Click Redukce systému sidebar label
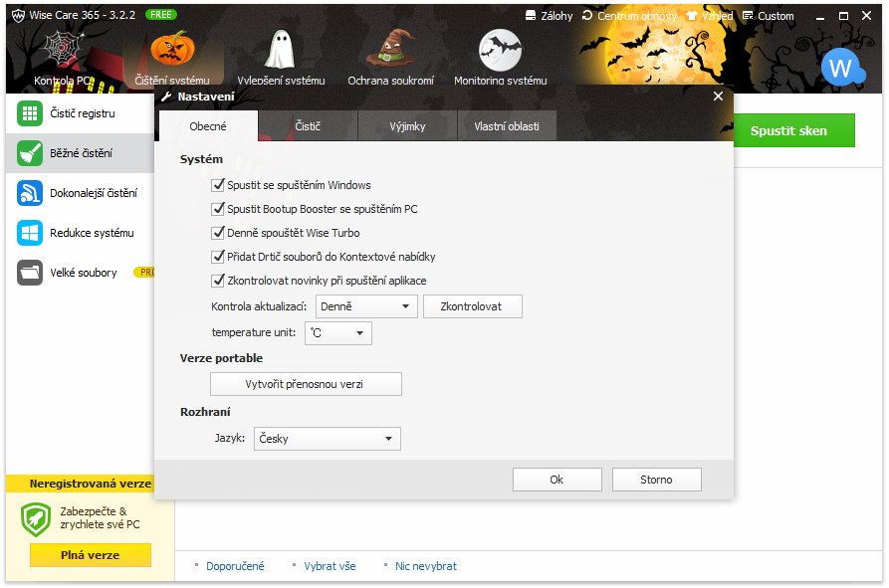889x588 pixels. click(x=92, y=233)
